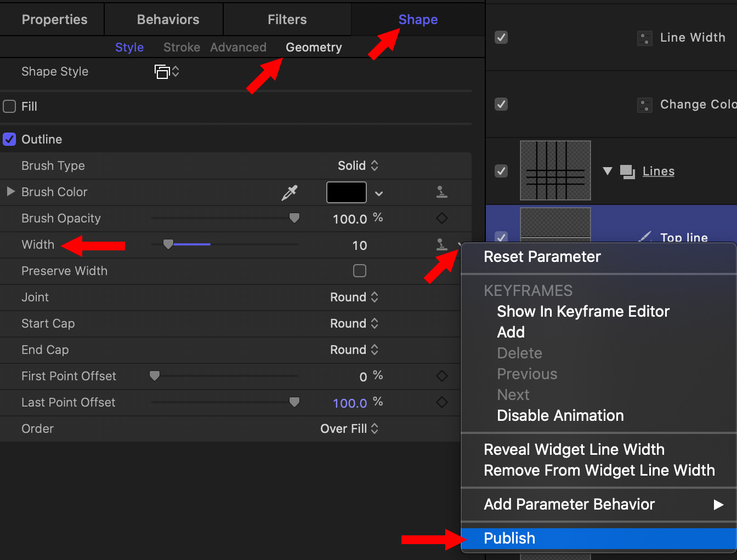Image resolution: width=737 pixels, height=560 pixels.
Task: Choose Publish from context menu
Action: tap(599, 539)
